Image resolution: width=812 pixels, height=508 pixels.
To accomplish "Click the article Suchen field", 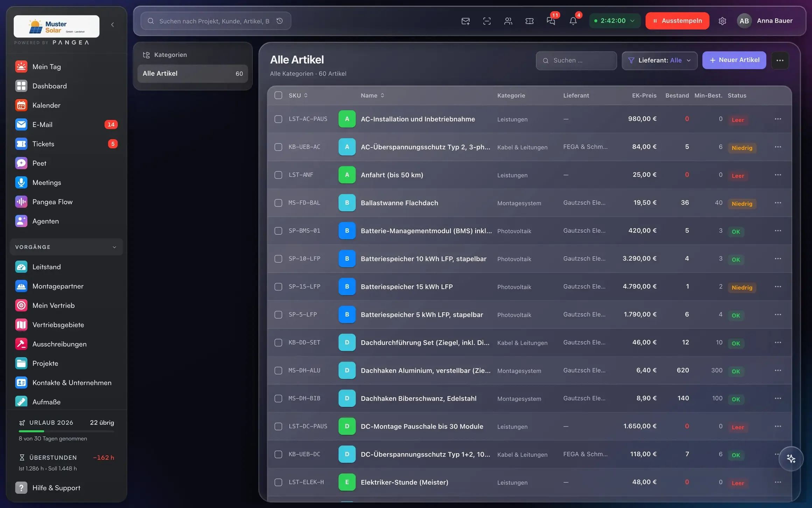I will point(576,60).
